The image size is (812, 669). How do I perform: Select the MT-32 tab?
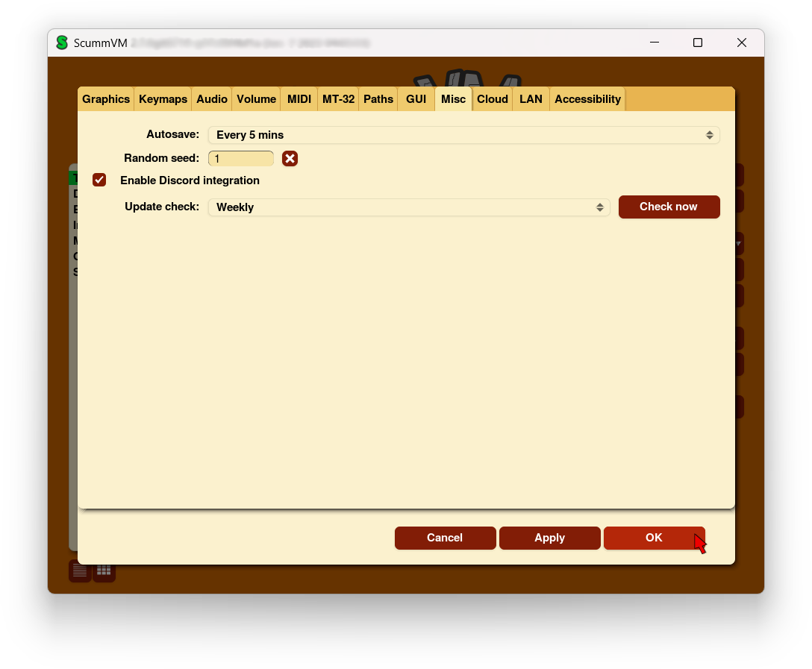338,99
